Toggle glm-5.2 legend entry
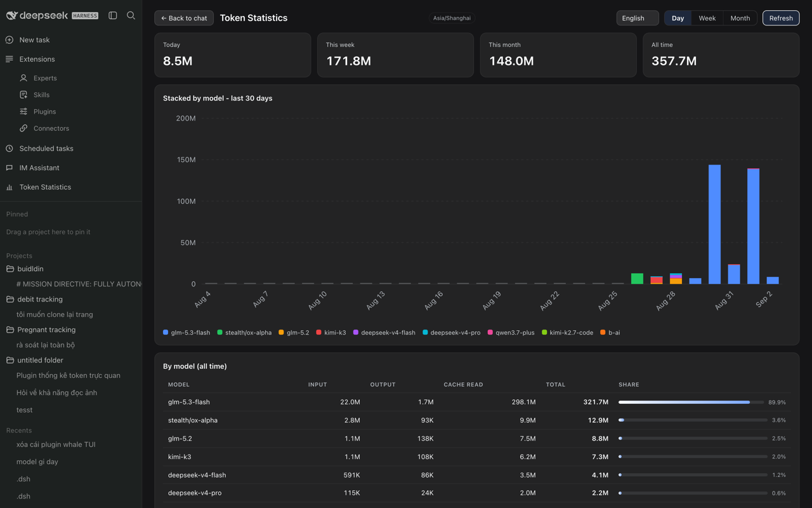Image resolution: width=812 pixels, height=508 pixels. 294,332
